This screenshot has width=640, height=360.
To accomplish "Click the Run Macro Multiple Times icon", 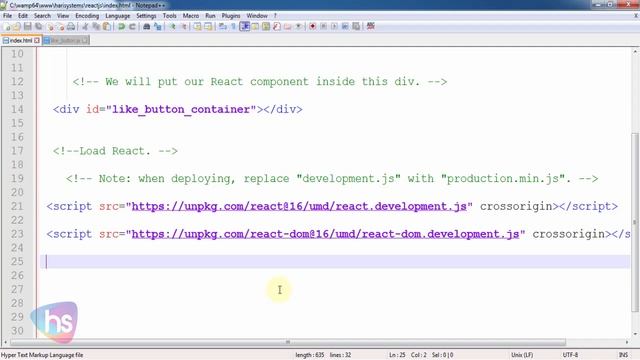I will click(345, 27).
